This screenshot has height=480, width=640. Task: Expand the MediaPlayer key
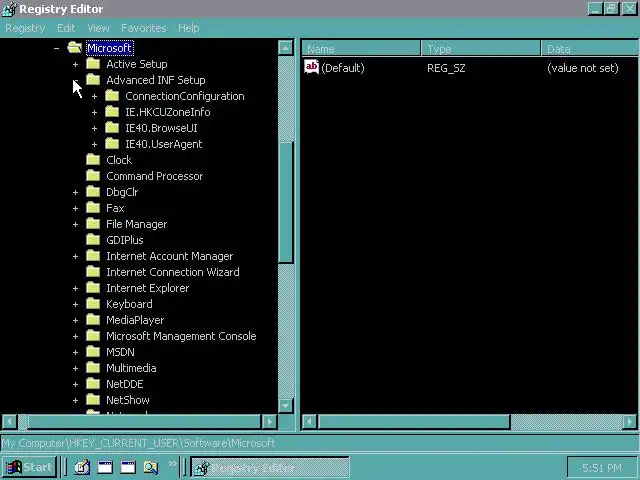(76, 320)
